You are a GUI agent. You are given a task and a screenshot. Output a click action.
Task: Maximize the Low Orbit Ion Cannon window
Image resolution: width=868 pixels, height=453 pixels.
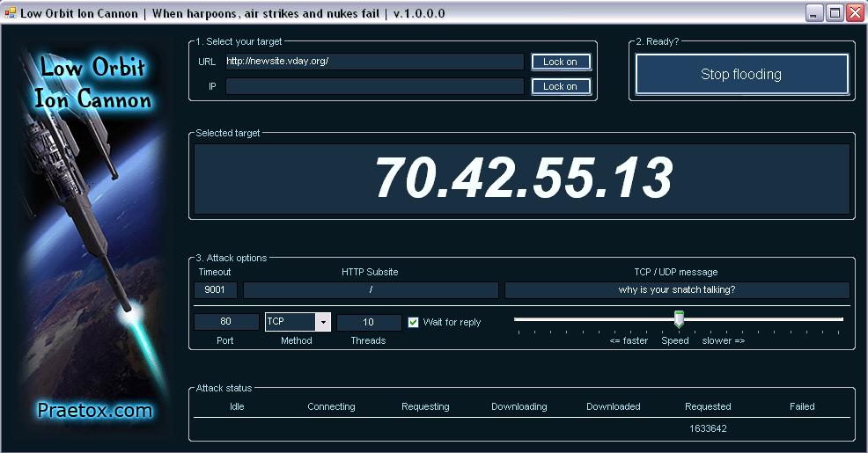(x=835, y=12)
